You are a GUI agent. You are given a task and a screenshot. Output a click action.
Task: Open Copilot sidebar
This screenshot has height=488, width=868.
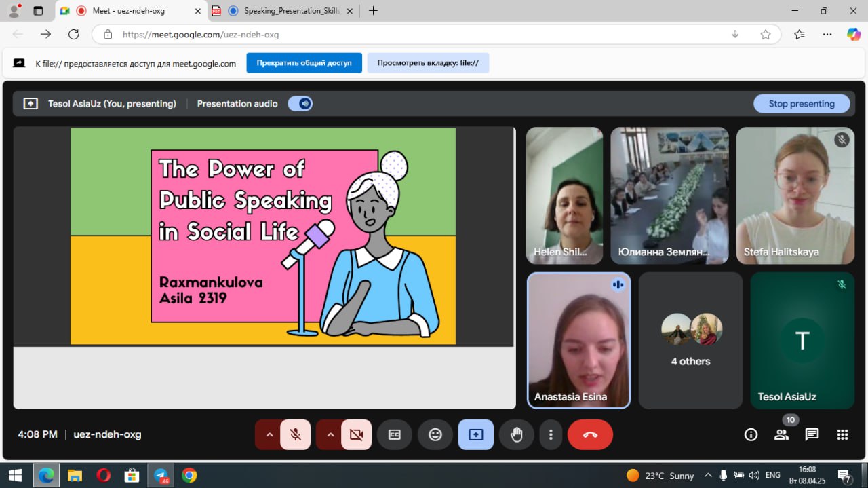854,34
